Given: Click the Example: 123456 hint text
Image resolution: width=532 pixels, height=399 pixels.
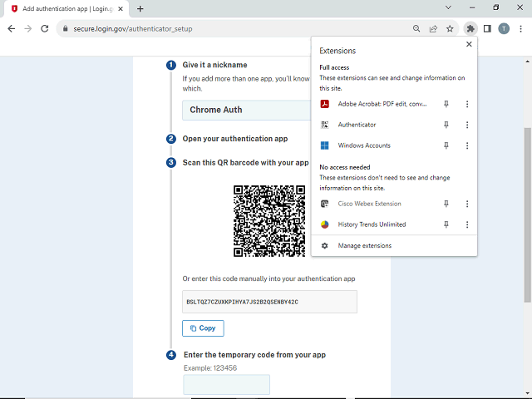Looking at the screenshot, I should pos(210,367).
